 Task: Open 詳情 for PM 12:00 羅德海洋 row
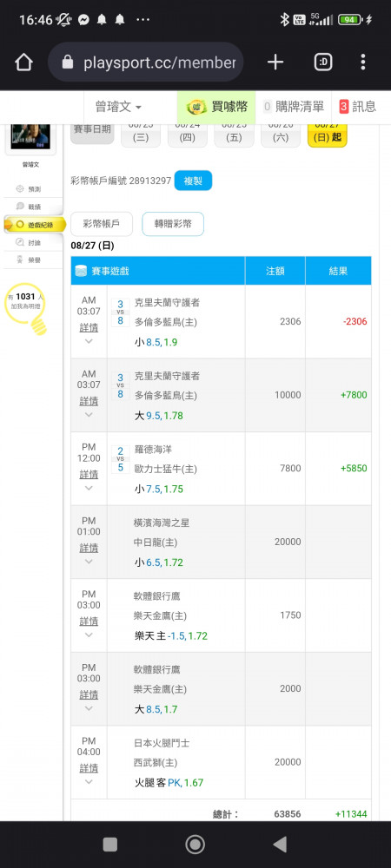click(89, 475)
